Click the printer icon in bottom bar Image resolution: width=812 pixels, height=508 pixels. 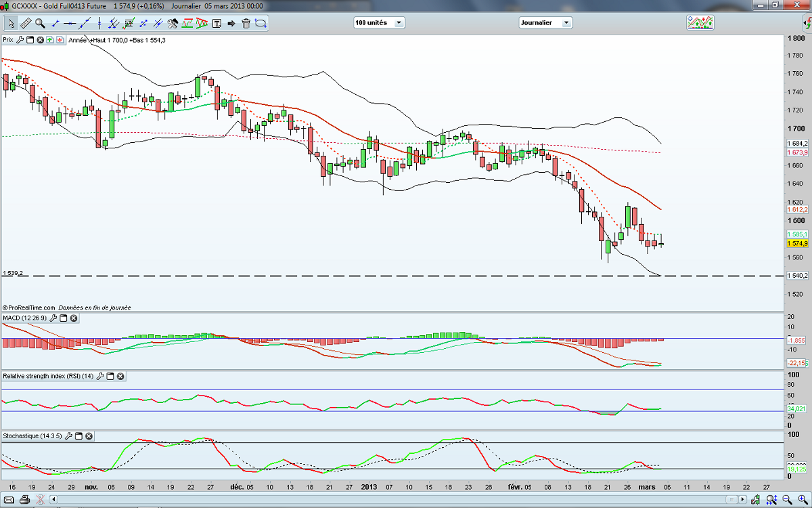(24, 501)
